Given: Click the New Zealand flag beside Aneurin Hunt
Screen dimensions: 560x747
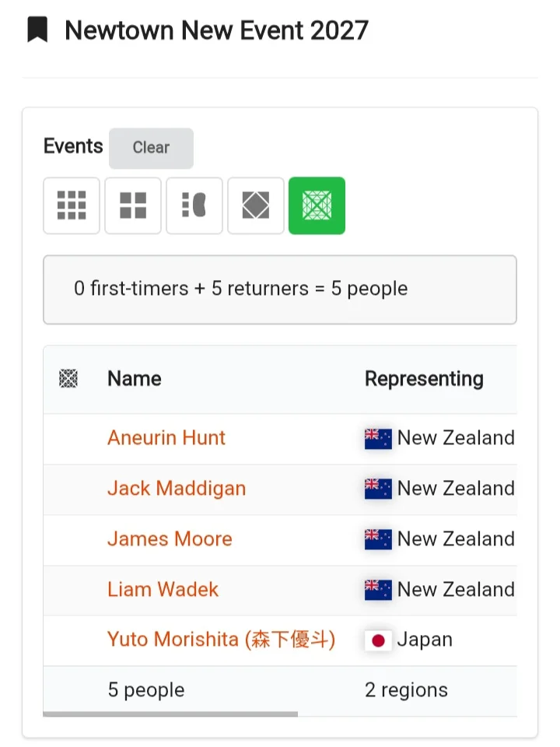Looking at the screenshot, I should (x=378, y=438).
